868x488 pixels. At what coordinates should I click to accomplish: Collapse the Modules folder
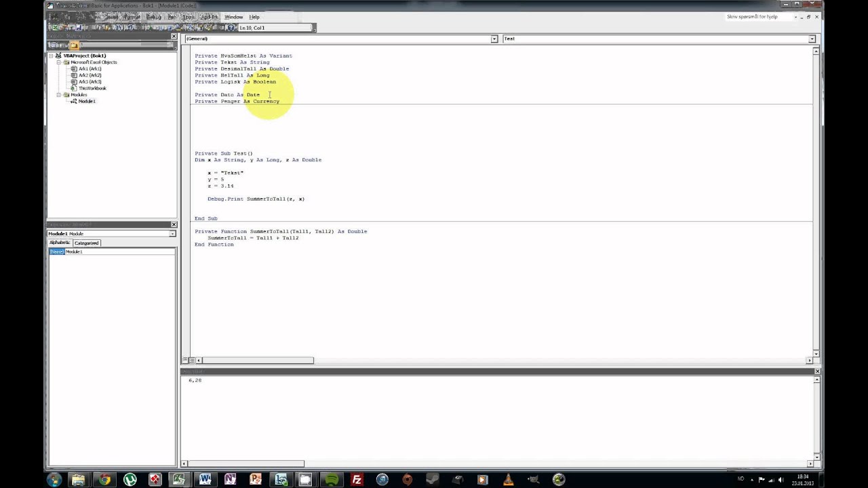(x=59, y=95)
